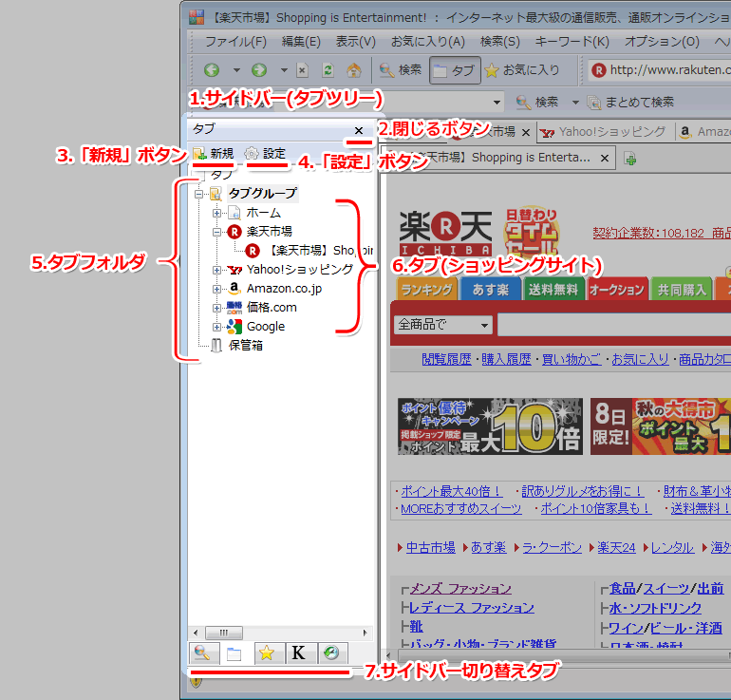The width and height of the screenshot is (731, 700).
Task: Open the history clock sidebar tab
Action: point(330,653)
